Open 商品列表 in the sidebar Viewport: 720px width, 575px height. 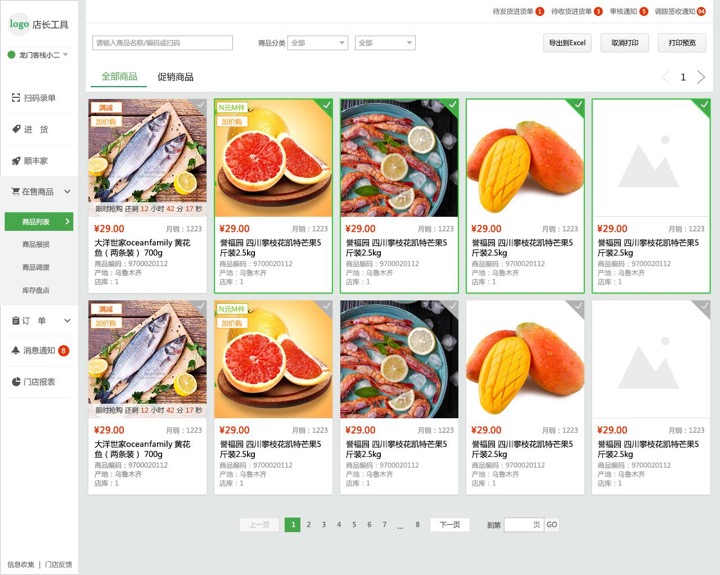[x=39, y=222]
